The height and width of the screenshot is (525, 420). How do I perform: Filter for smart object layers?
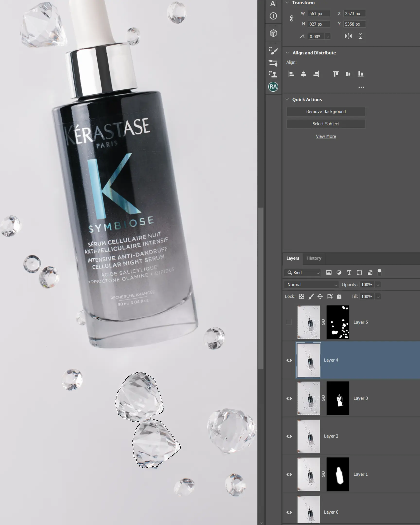click(x=370, y=273)
